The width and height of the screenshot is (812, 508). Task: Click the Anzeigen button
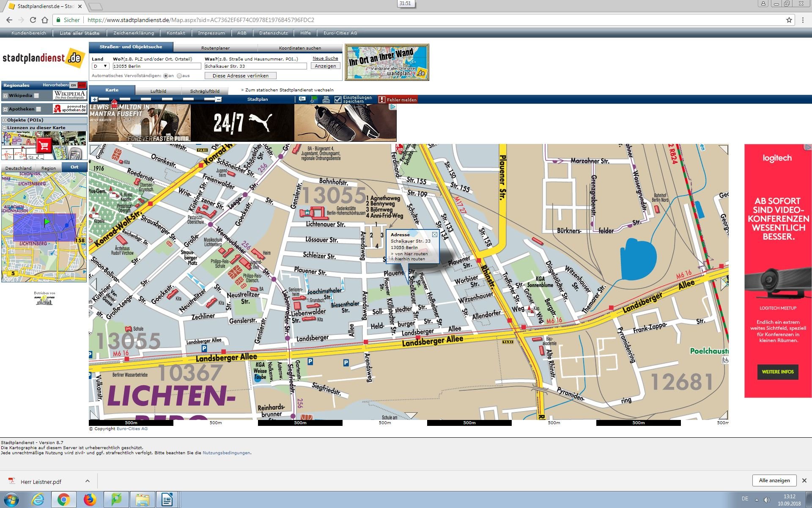pos(325,66)
